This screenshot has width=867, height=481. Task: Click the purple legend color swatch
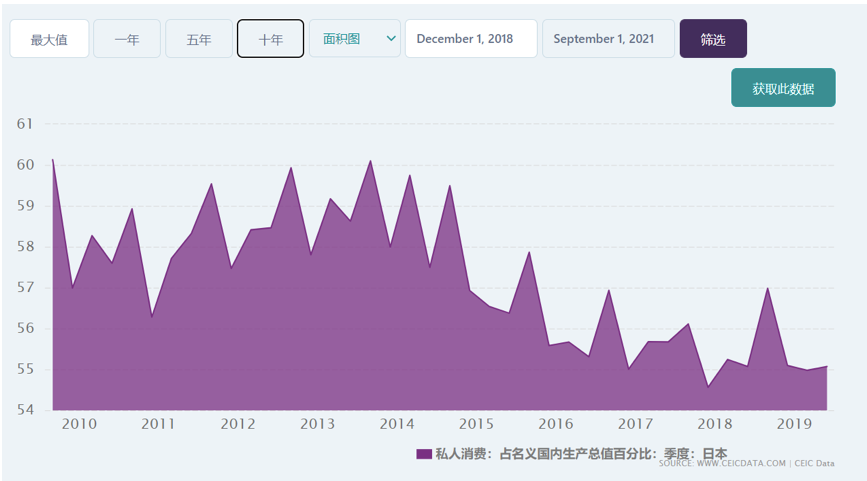424,454
